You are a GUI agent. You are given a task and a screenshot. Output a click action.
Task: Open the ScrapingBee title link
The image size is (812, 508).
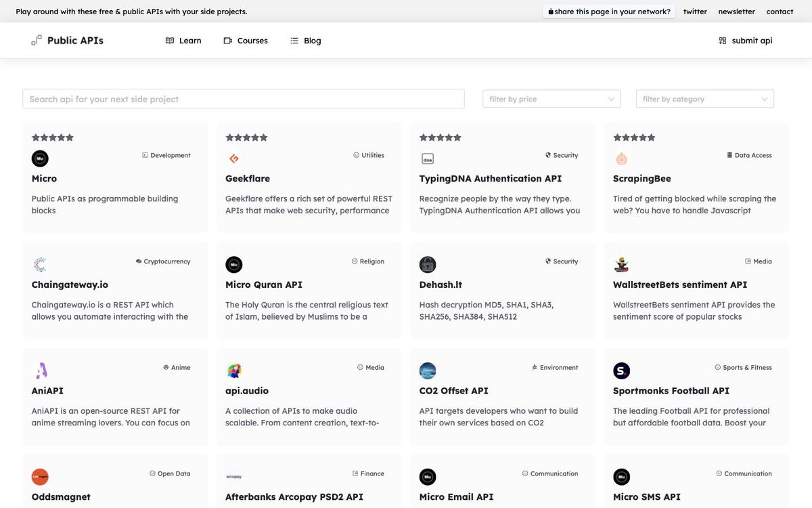coord(642,179)
